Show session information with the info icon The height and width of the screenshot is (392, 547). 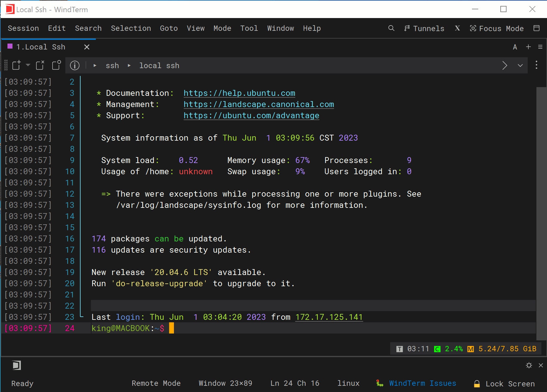pyautogui.click(x=75, y=65)
